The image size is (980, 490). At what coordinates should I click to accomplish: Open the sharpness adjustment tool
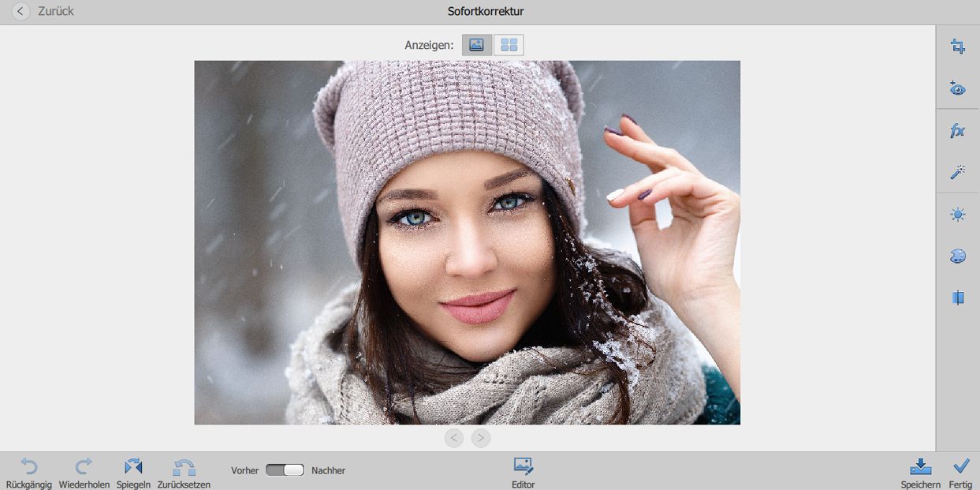(x=958, y=297)
